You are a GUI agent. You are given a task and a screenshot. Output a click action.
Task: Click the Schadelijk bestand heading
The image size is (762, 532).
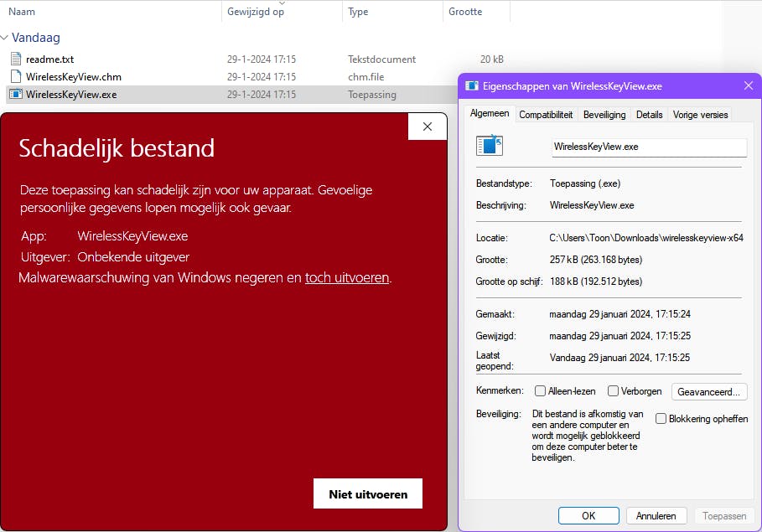click(x=117, y=148)
